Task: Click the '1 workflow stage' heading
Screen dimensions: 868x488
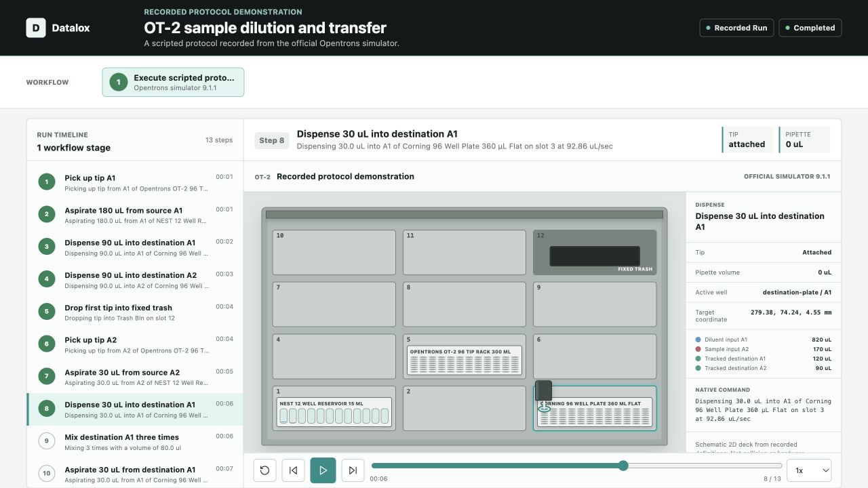Action: click(74, 148)
